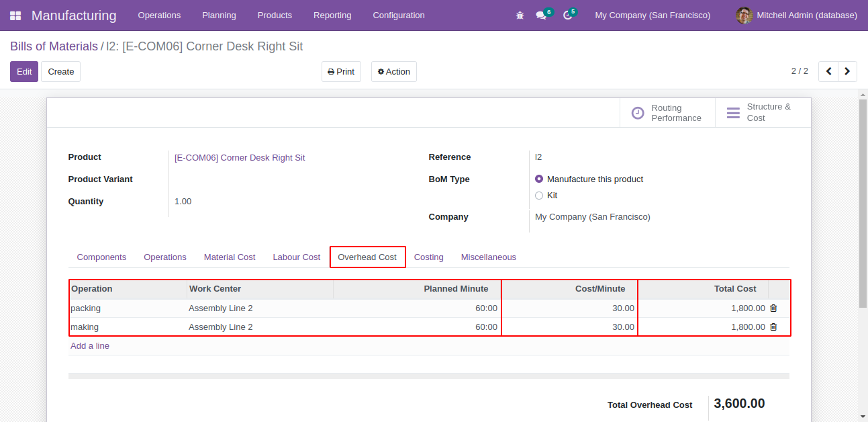Screen dimensions: 868x422
Task: Click Mitchell Admin avatar picture
Action: pyautogui.click(x=744, y=15)
